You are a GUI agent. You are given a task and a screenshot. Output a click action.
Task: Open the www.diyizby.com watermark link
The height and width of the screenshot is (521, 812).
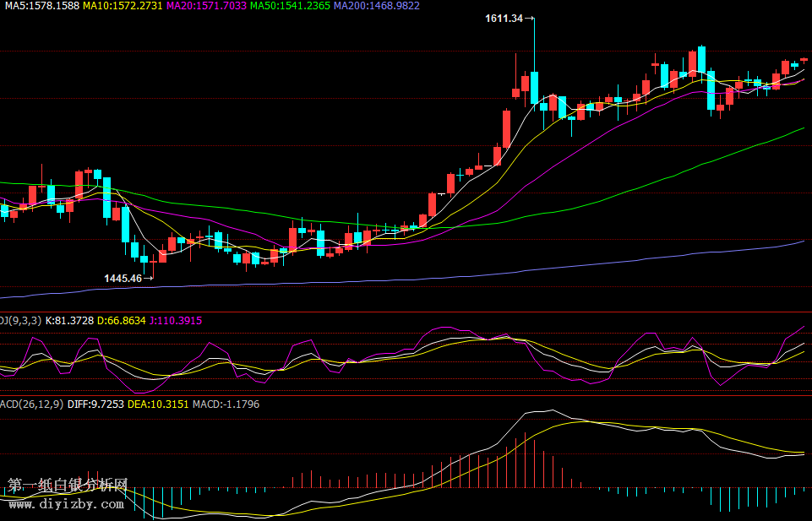67,504
